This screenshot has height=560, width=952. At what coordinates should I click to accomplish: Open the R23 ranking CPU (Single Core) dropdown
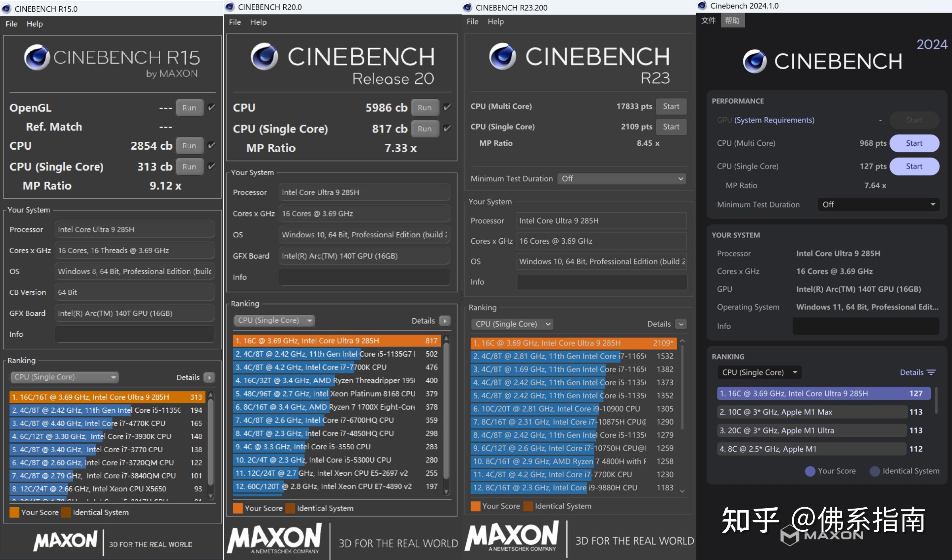point(512,324)
